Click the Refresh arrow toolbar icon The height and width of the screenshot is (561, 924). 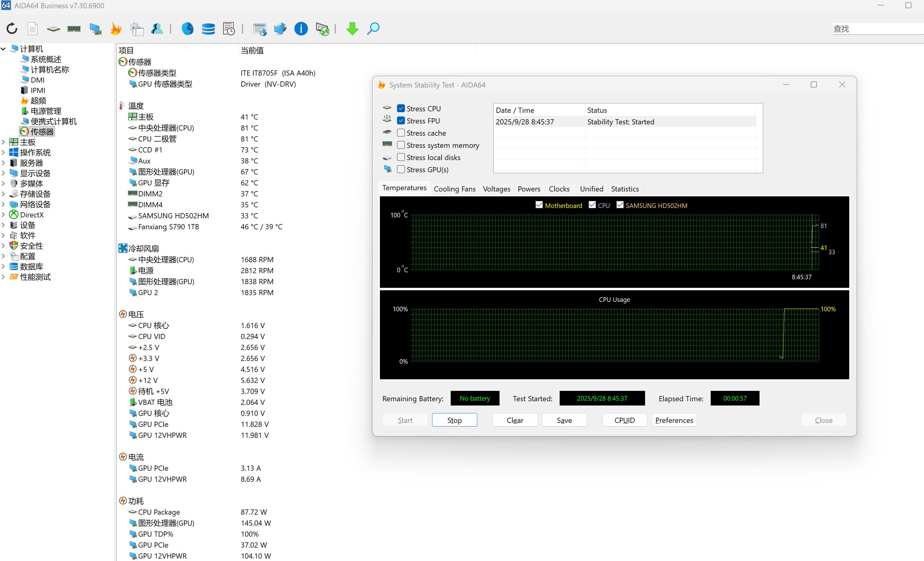click(x=12, y=28)
